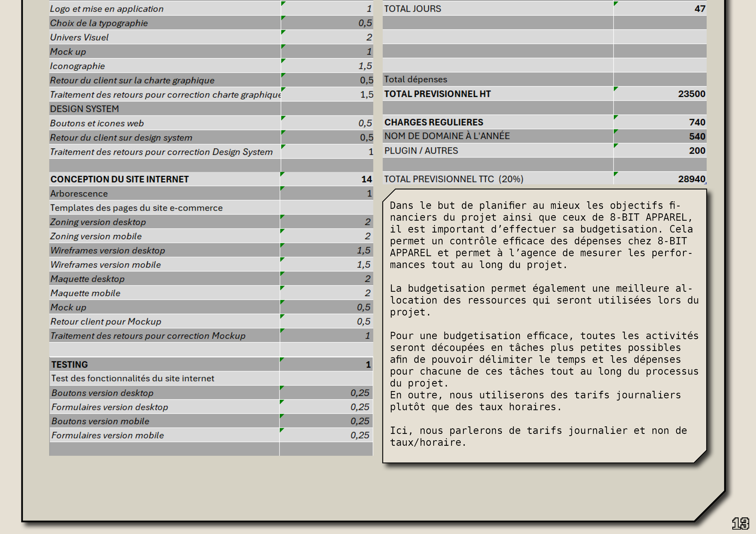Click the Univers Visuel row
Screen dimensions: 756x534
[x=79, y=37]
